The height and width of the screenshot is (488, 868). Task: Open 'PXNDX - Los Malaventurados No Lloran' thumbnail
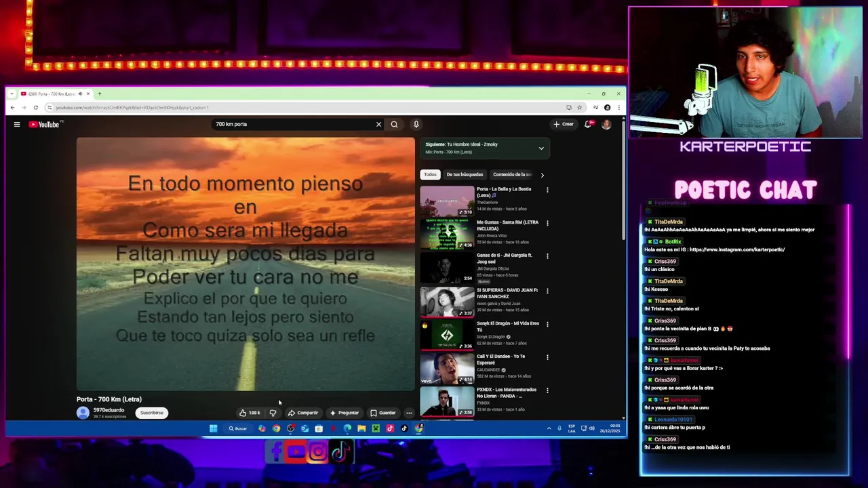[447, 401]
